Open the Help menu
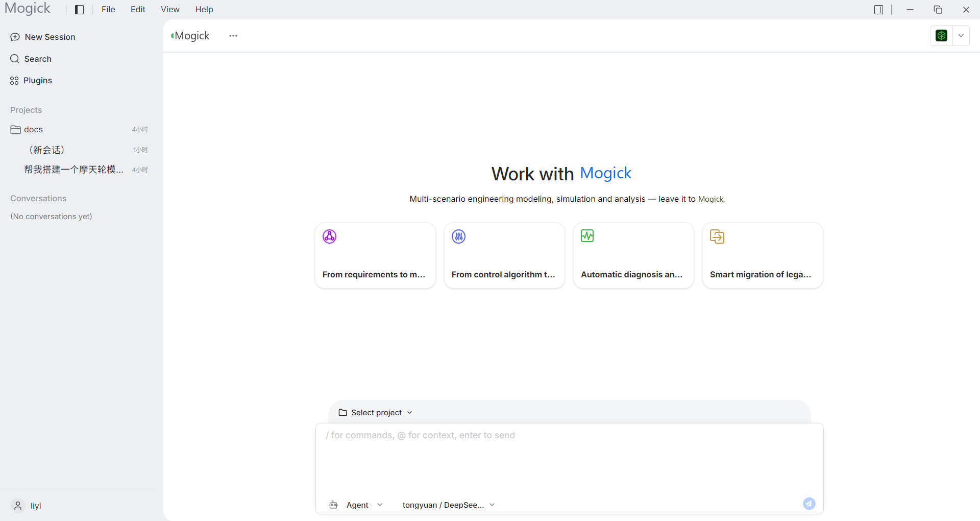The height and width of the screenshot is (521, 980). click(204, 10)
